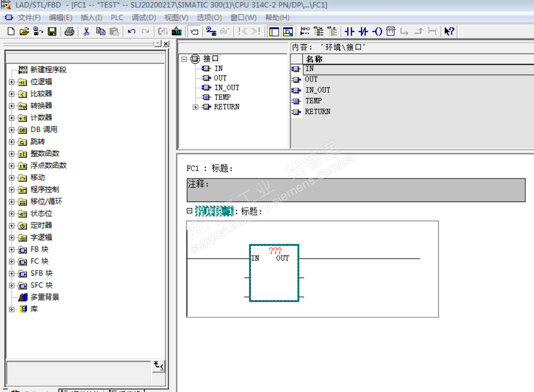Insert a new network icon
The width and height of the screenshot is (534, 392).
click(x=305, y=32)
